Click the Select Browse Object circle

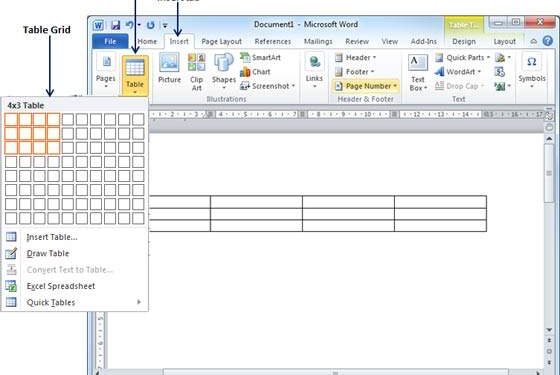tap(549, 352)
